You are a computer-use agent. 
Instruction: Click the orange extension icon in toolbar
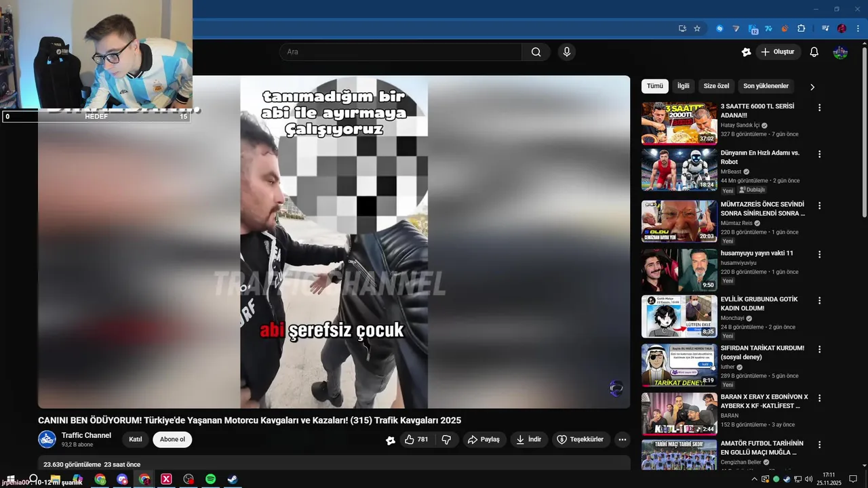(785, 28)
